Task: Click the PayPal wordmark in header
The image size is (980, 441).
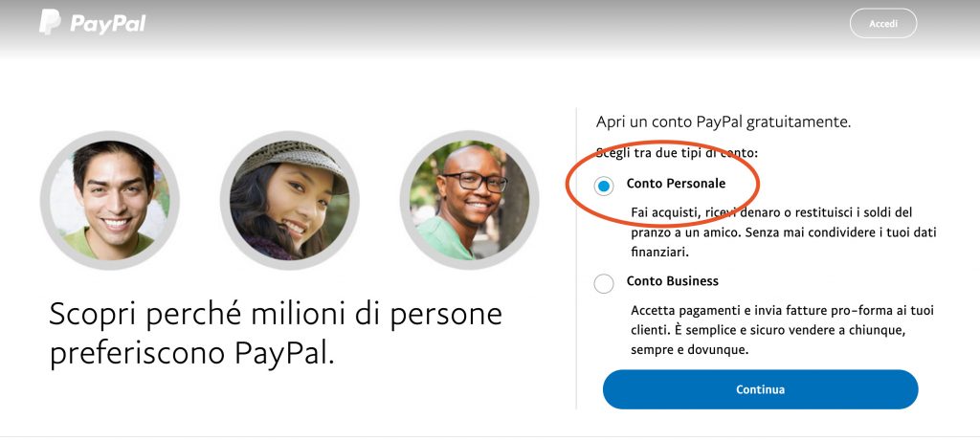Action: pyautogui.click(x=107, y=24)
